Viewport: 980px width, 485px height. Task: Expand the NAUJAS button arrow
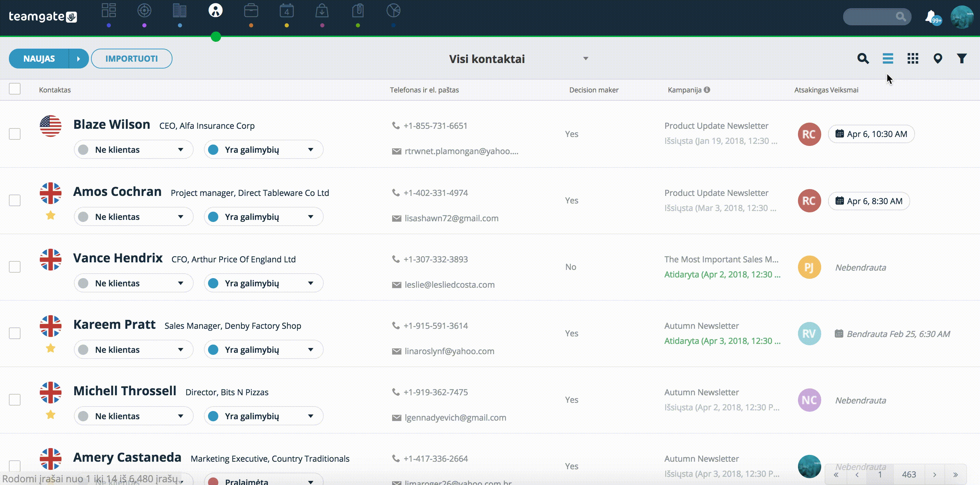[79, 59]
